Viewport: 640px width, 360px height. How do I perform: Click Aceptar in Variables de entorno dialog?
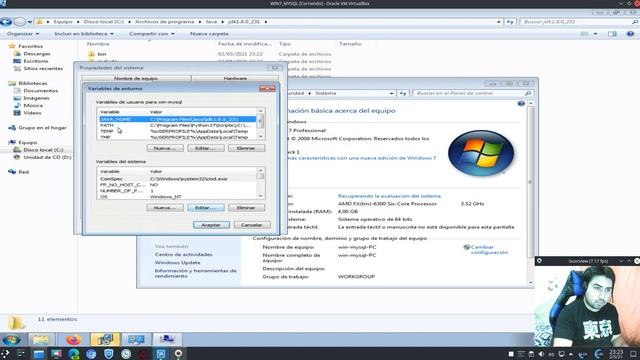(211, 225)
